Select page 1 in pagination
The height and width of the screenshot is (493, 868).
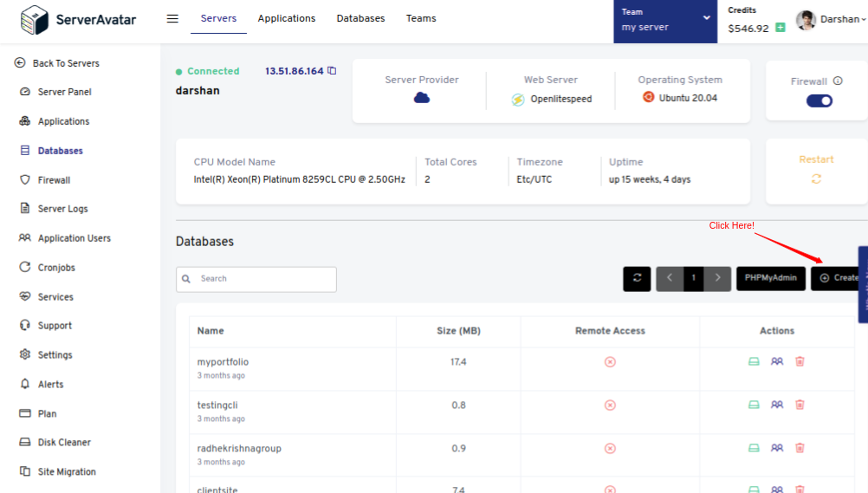694,278
